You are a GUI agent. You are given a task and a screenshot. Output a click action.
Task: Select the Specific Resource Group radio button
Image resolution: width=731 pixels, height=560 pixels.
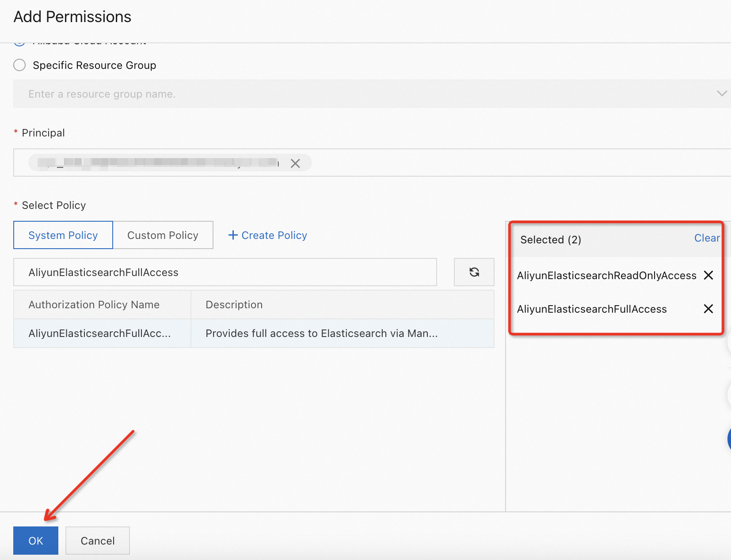pos(19,65)
